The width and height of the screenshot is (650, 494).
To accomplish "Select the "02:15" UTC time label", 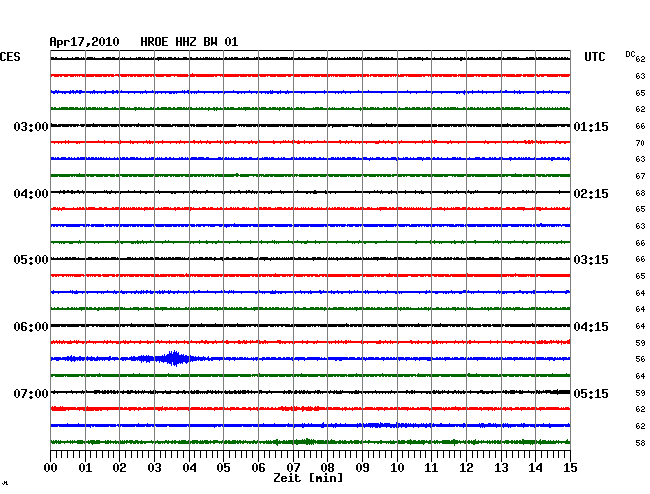I will tap(591, 194).
